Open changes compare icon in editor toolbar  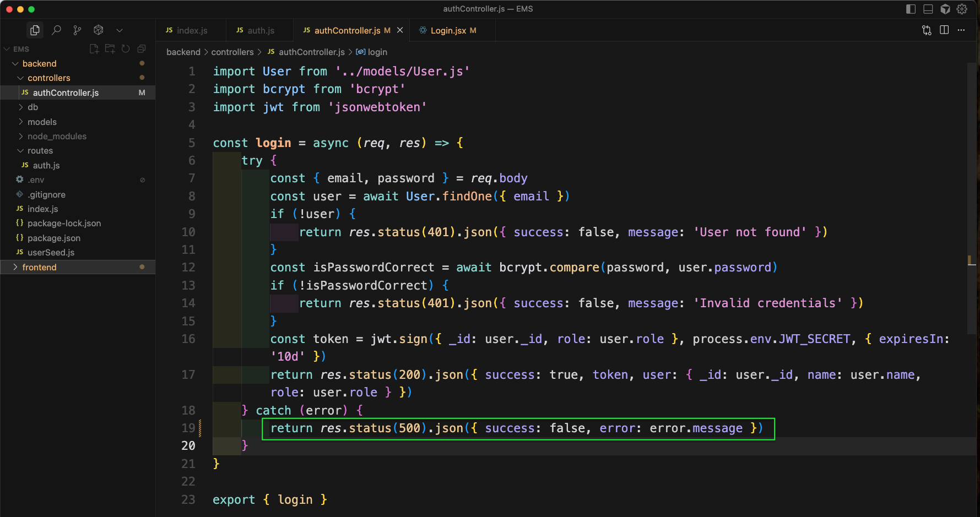click(927, 30)
